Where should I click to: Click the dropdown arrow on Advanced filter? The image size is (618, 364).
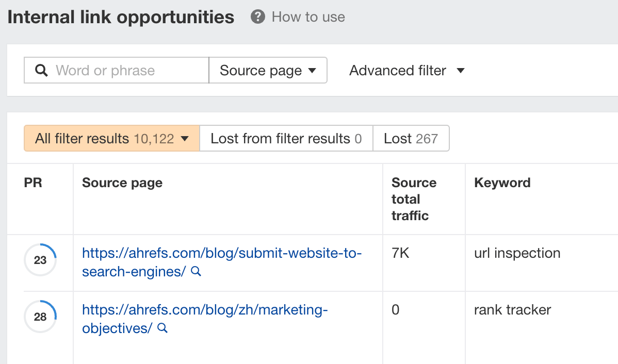click(x=461, y=71)
